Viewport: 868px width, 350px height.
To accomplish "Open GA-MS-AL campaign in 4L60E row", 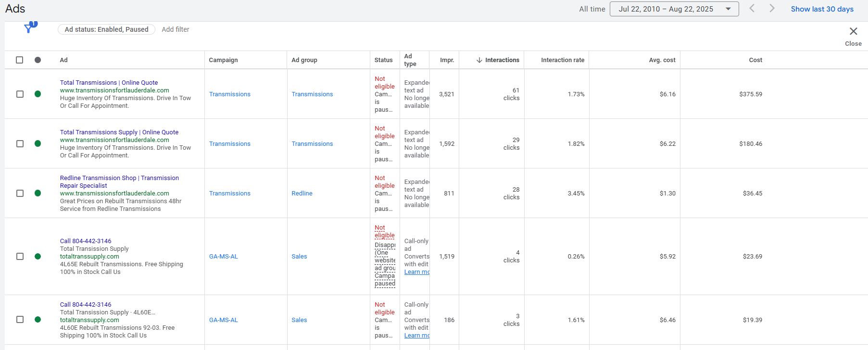I will click(x=224, y=320).
